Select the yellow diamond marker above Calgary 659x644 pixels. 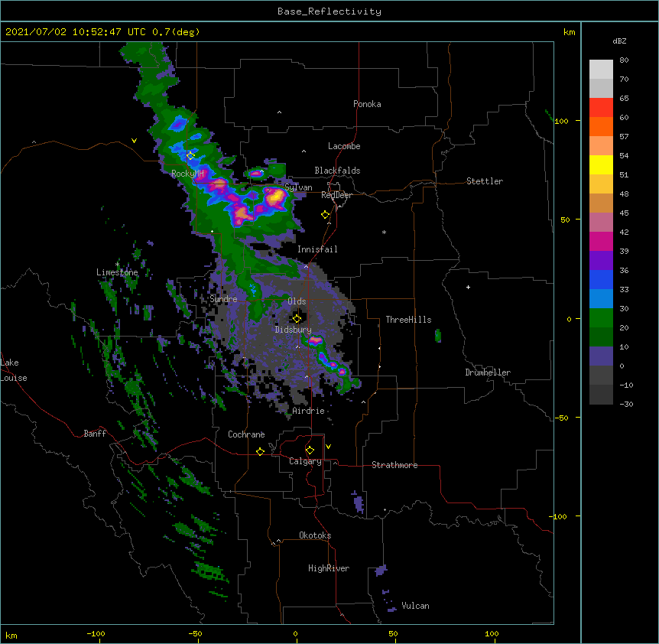pos(310,450)
